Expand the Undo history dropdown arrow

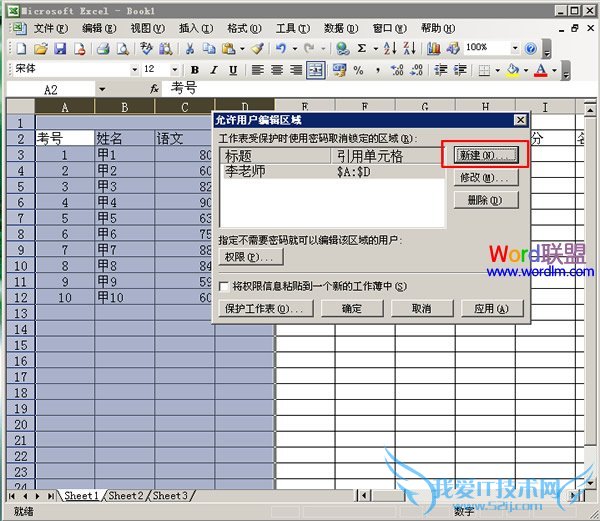(x=295, y=49)
